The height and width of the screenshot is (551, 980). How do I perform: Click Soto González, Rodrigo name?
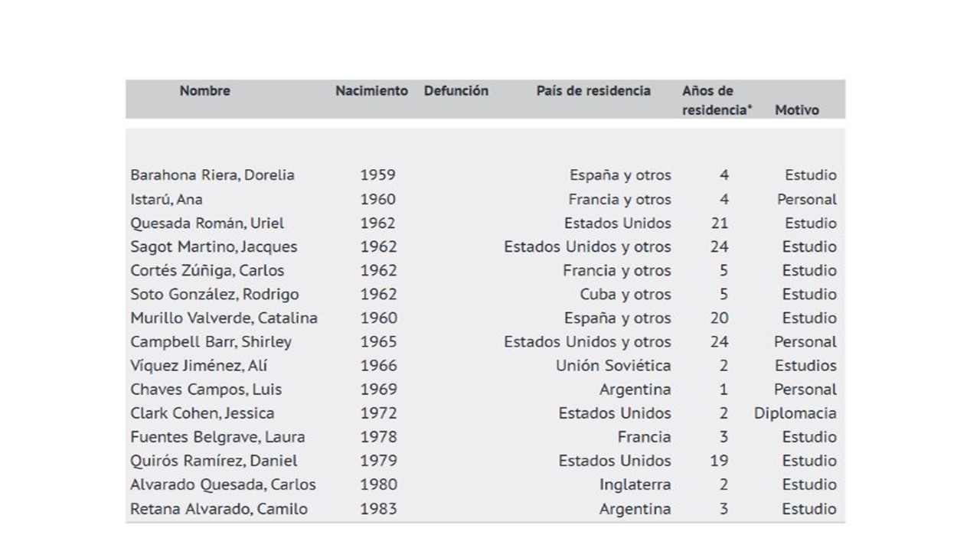[x=214, y=294]
